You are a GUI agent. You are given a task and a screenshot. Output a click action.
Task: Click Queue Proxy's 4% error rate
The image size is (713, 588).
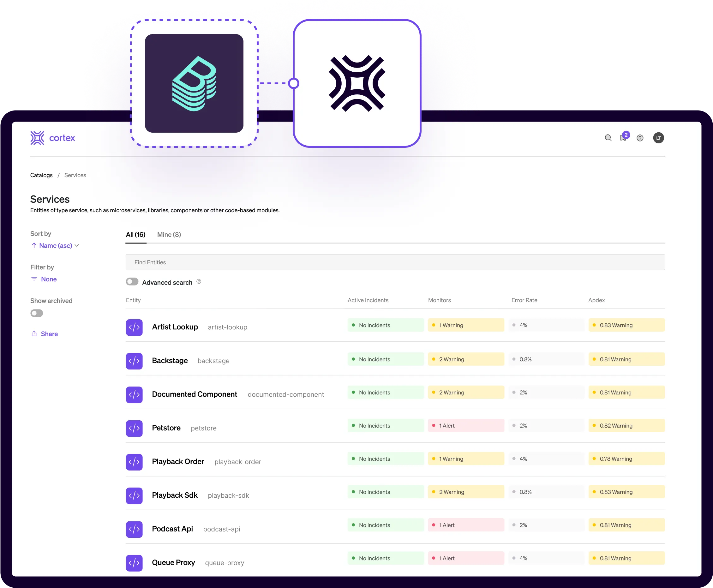coord(546,558)
